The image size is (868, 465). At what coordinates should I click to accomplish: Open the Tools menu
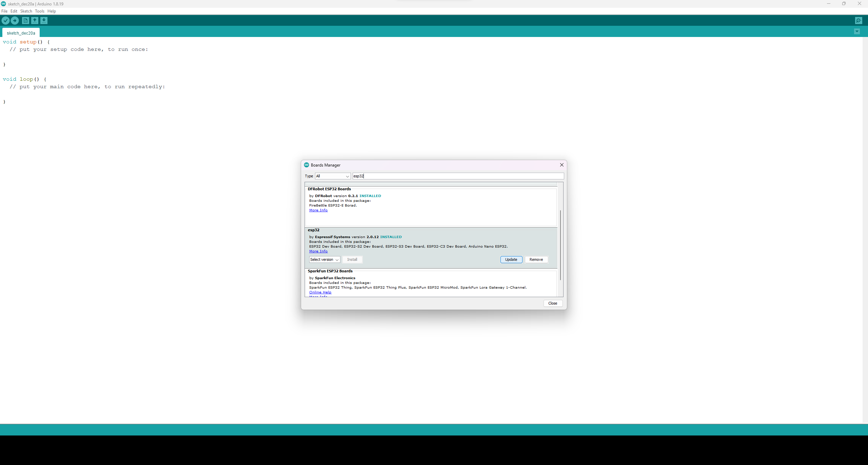pyautogui.click(x=39, y=11)
